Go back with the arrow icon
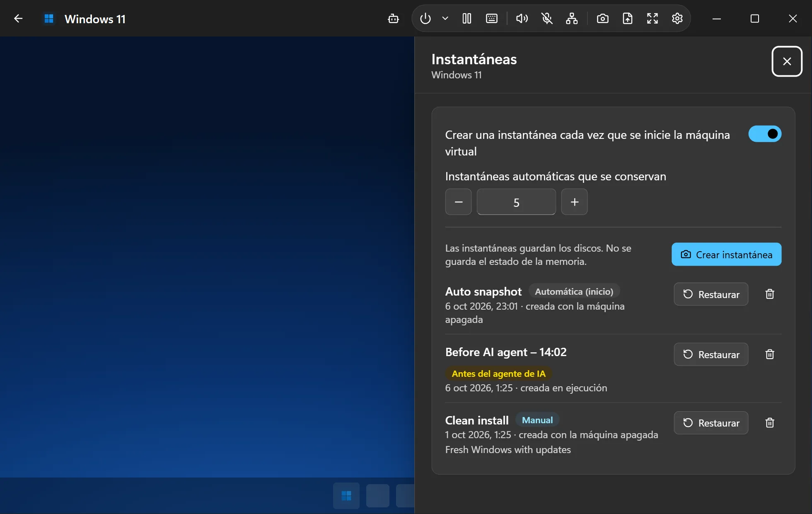812x514 pixels. pos(18,19)
